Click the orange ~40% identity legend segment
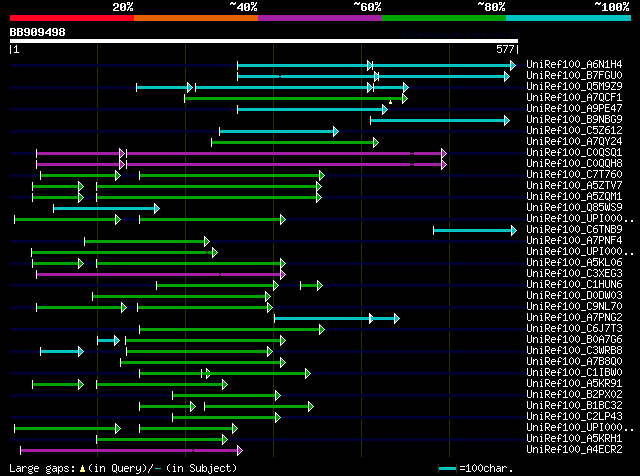Image resolution: width=640 pixels, height=476 pixels. click(196, 18)
